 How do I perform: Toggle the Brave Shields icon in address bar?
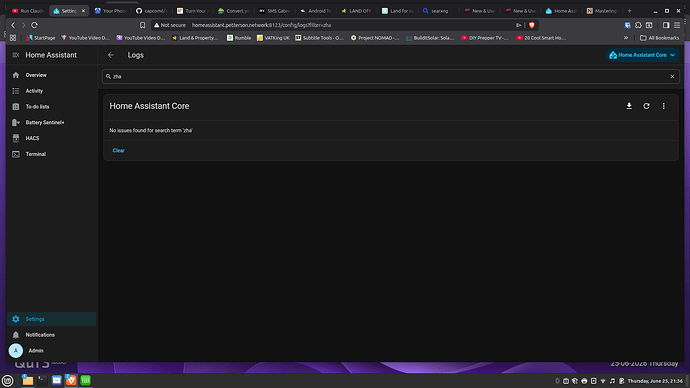(x=532, y=25)
